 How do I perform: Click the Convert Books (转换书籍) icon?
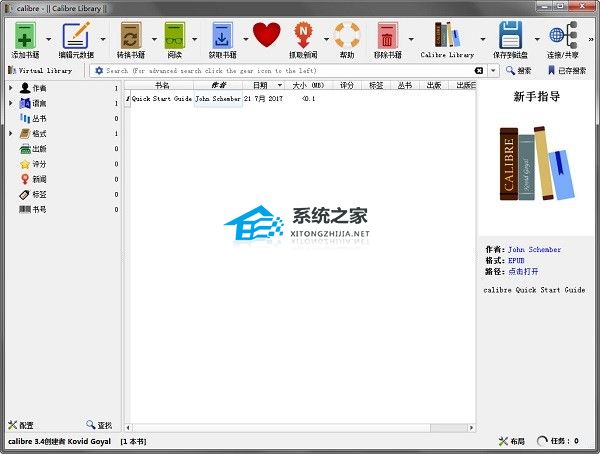130,35
